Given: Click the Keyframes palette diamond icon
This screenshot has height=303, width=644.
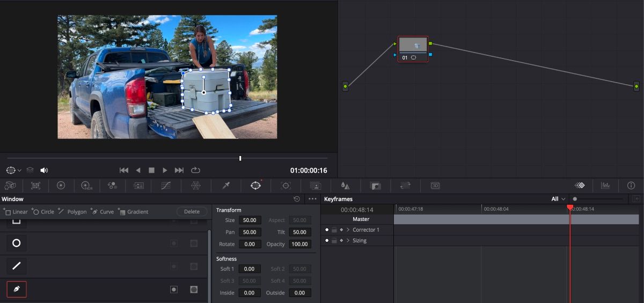Looking at the screenshot, I should [580, 186].
